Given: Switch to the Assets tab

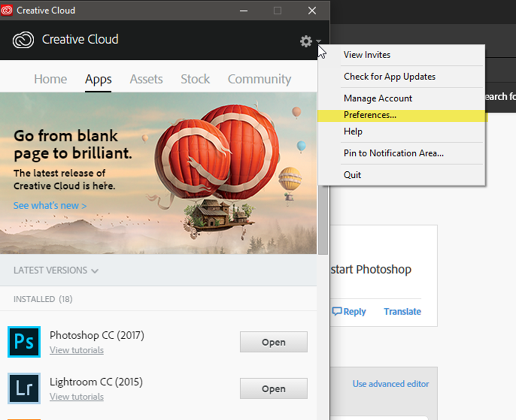Looking at the screenshot, I should point(146,79).
